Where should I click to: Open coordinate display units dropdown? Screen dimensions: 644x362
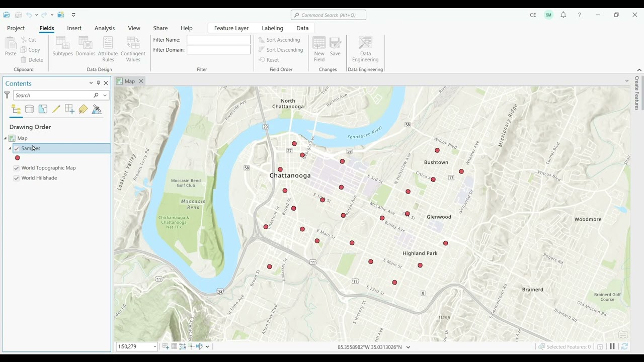pyautogui.click(x=408, y=347)
